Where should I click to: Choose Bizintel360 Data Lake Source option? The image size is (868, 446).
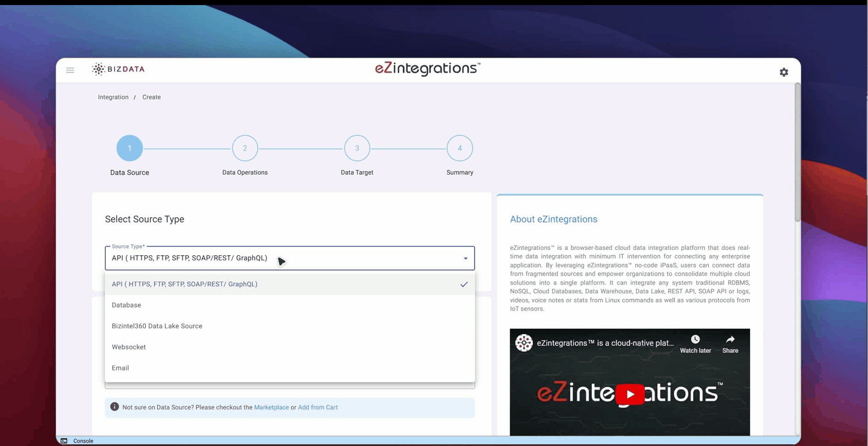click(157, 325)
